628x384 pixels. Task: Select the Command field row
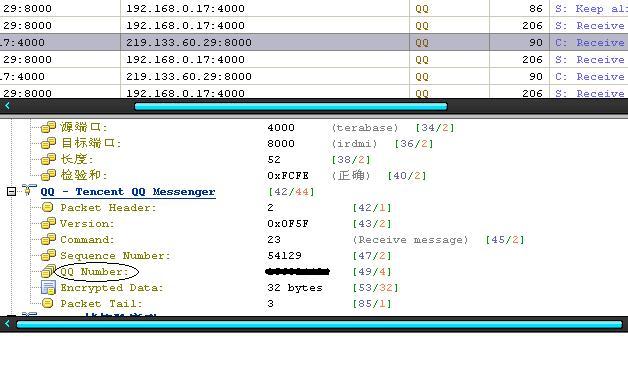282,239
